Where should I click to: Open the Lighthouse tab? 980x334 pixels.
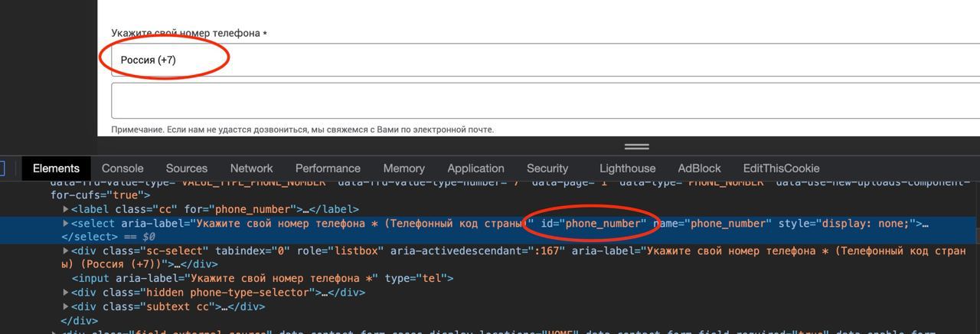click(627, 169)
